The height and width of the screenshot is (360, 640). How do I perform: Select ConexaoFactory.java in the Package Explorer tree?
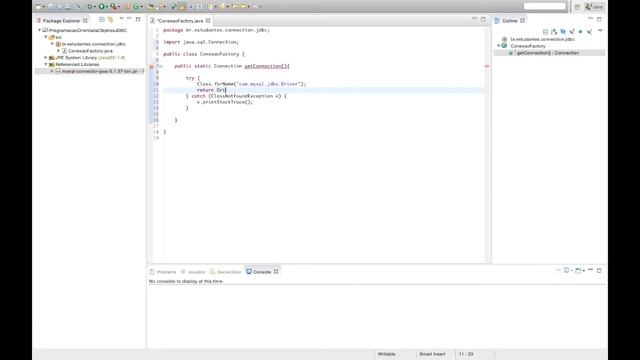click(90, 51)
